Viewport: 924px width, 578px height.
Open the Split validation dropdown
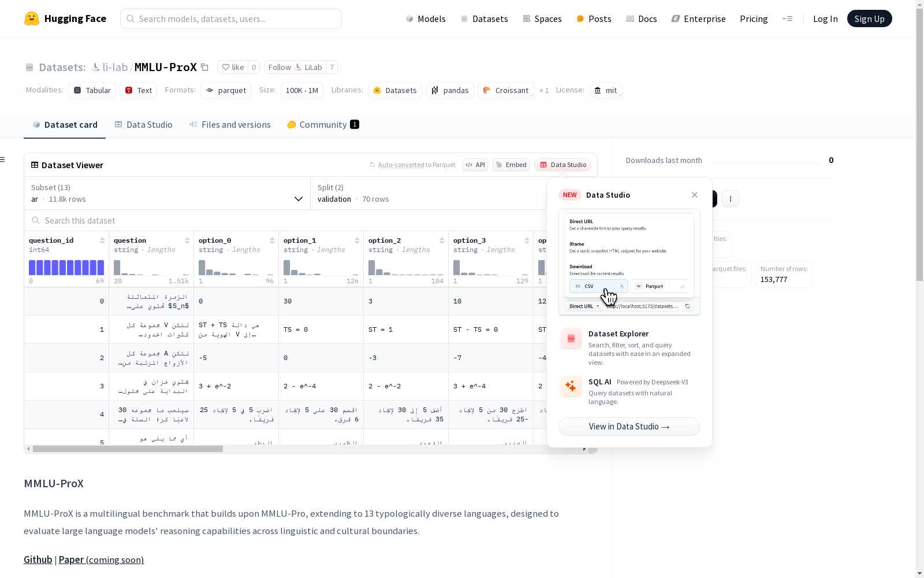coord(429,193)
